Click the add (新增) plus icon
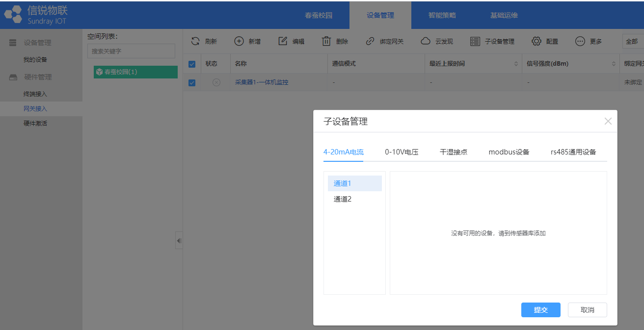 (x=239, y=41)
